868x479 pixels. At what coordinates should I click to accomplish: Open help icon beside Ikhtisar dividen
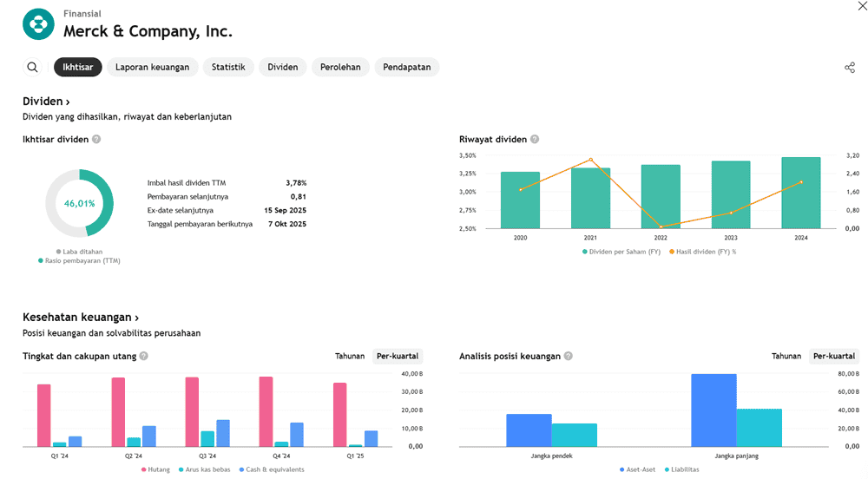point(96,140)
